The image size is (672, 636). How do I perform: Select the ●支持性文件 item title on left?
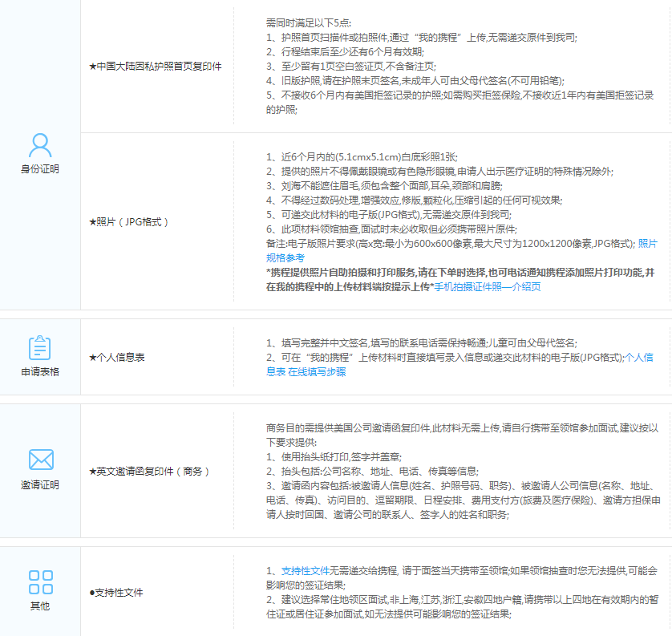[116, 593]
